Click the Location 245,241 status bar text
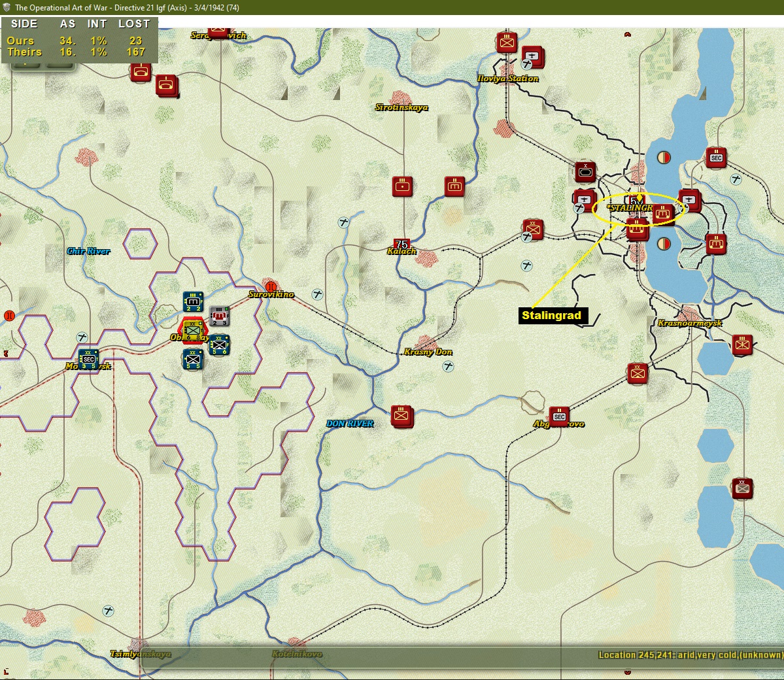784x680 pixels. pyautogui.click(x=690, y=655)
